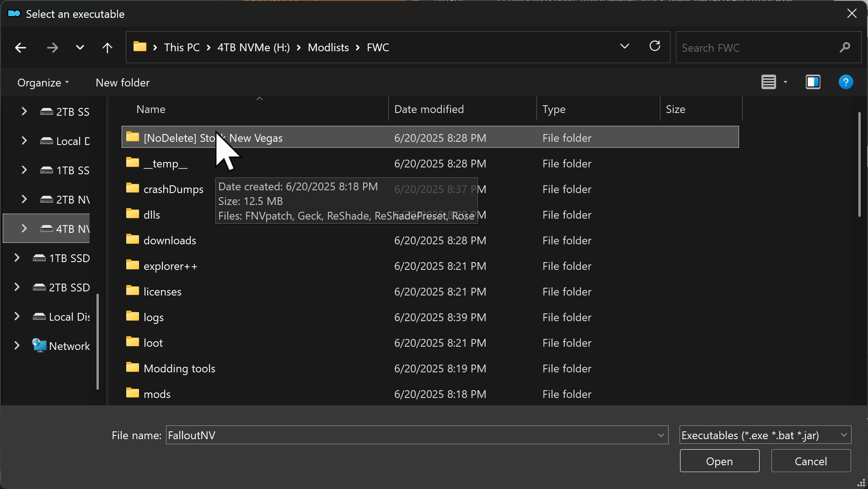Viewport: 868px width, 489px height.
Task: Select the mods folder
Action: coord(430,394)
